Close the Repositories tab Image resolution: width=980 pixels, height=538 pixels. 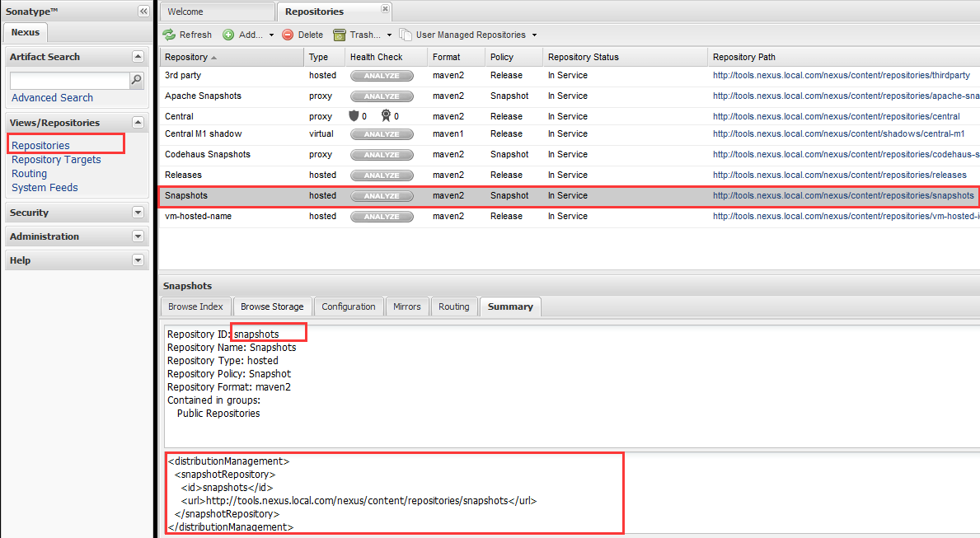tap(385, 9)
